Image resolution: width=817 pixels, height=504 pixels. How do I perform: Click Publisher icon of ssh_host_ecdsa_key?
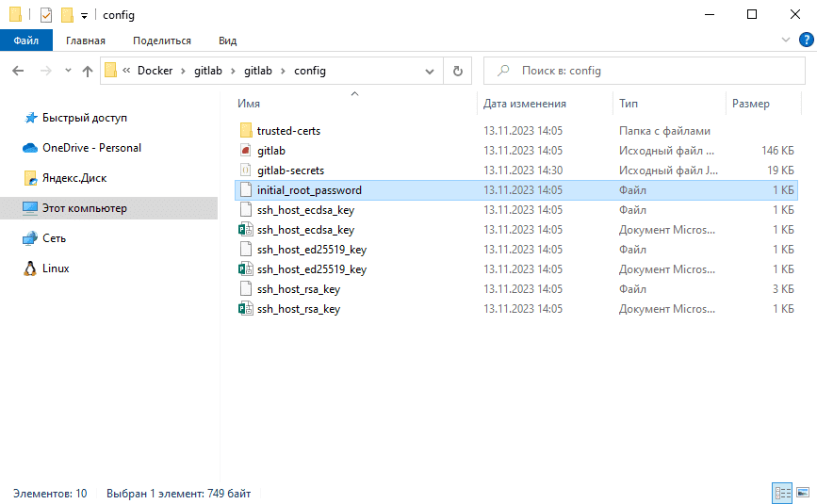pyautogui.click(x=246, y=230)
